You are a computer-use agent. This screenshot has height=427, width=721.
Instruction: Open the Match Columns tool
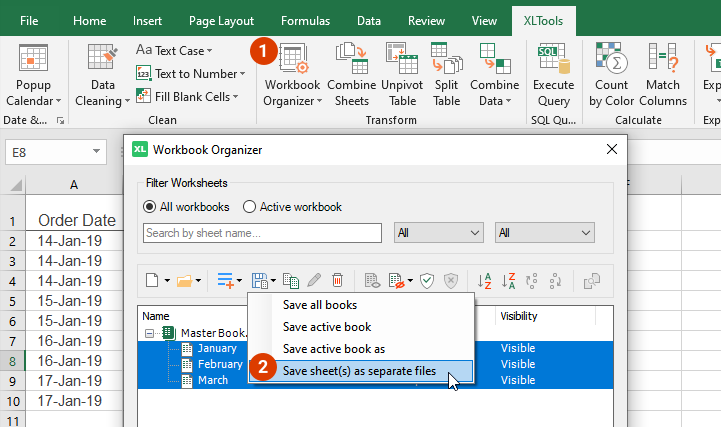pyautogui.click(x=663, y=75)
